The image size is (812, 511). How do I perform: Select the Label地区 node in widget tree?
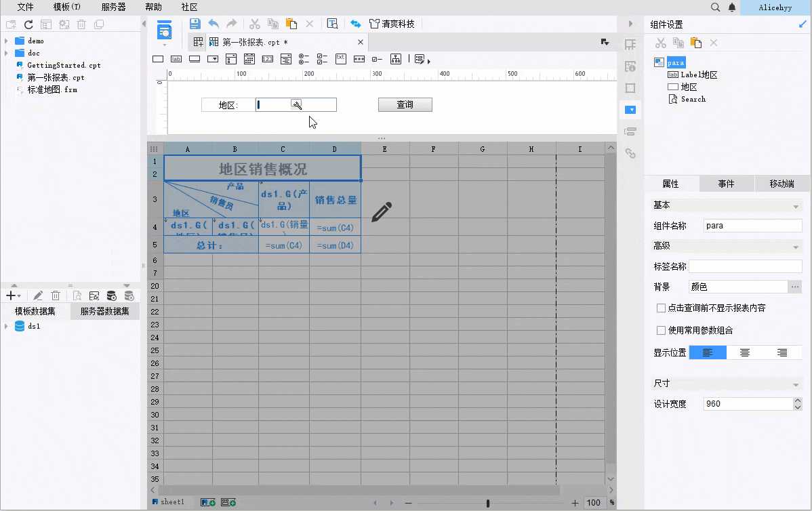tap(699, 75)
